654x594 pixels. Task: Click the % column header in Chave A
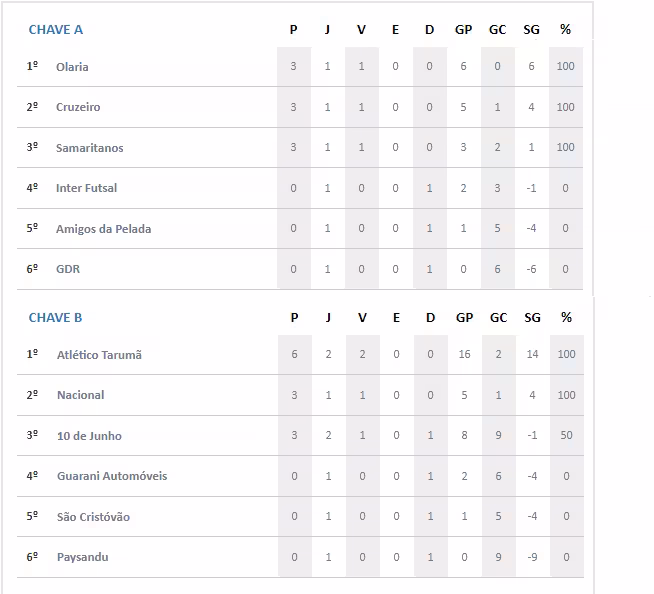click(565, 30)
